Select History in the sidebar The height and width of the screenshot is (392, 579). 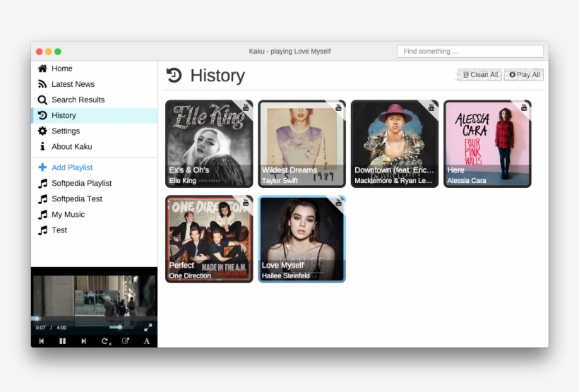94,115
